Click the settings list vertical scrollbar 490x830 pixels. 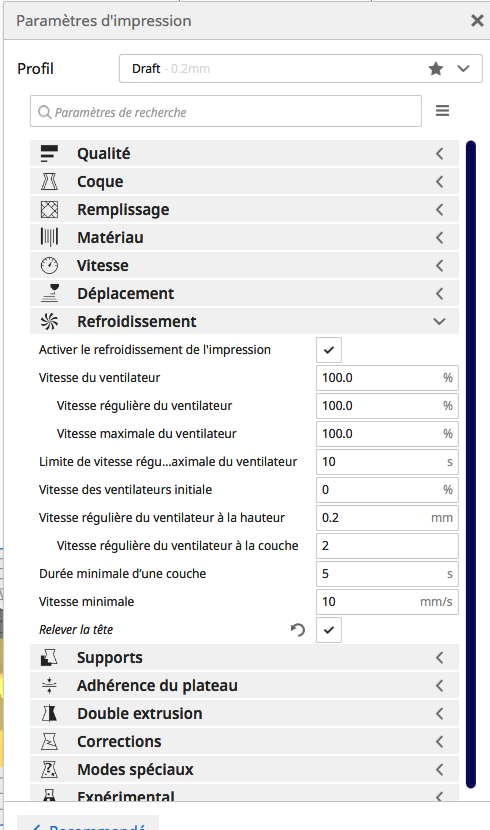pos(471,465)
